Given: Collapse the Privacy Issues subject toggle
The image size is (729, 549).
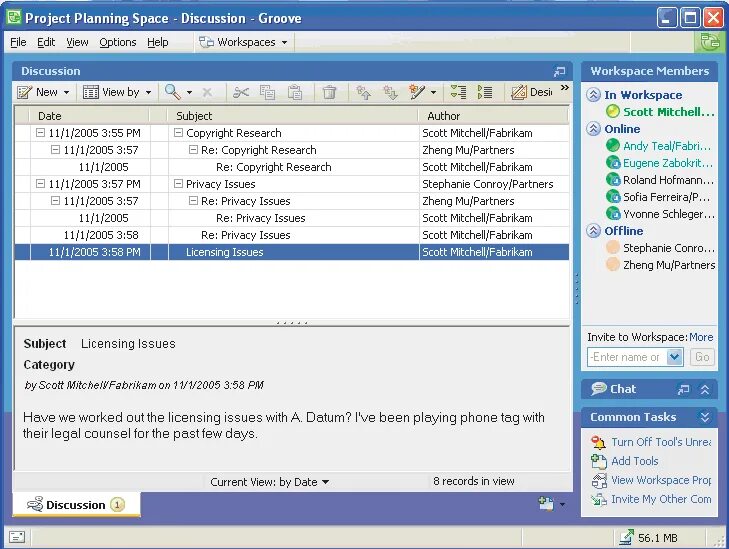Looking at the screenshot, I should 178,184.
